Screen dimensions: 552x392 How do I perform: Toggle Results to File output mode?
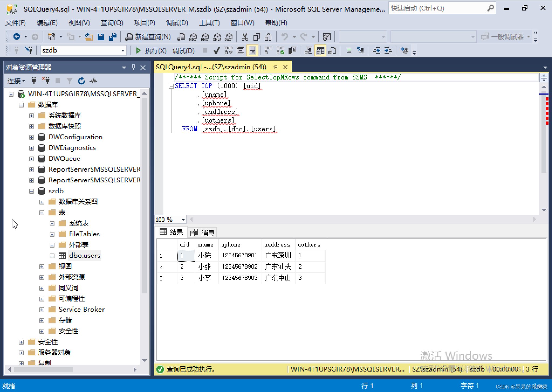tap(332, 50)
